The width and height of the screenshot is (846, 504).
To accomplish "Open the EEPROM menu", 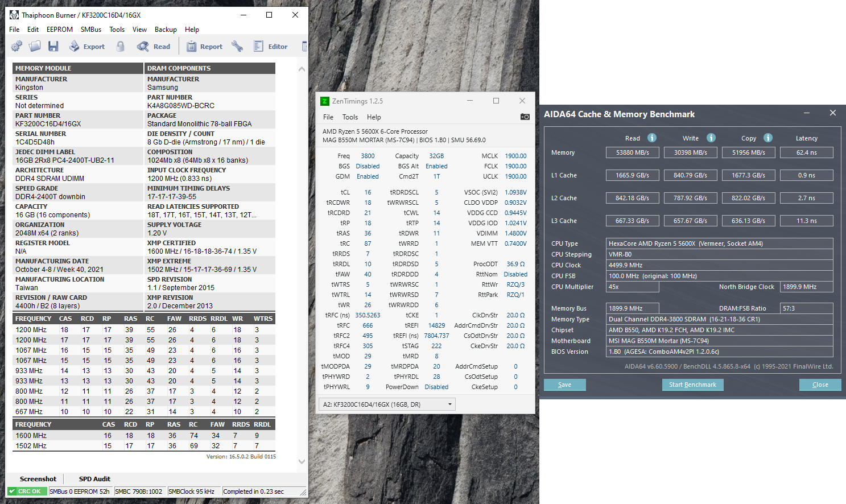I will (60, 30).
